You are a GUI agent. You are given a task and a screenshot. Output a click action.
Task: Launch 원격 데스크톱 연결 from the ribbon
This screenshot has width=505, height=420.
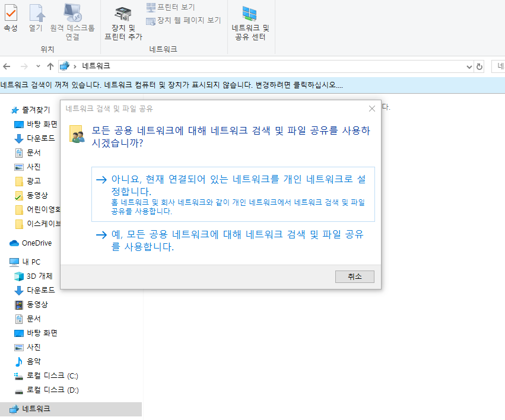(72, 22)
